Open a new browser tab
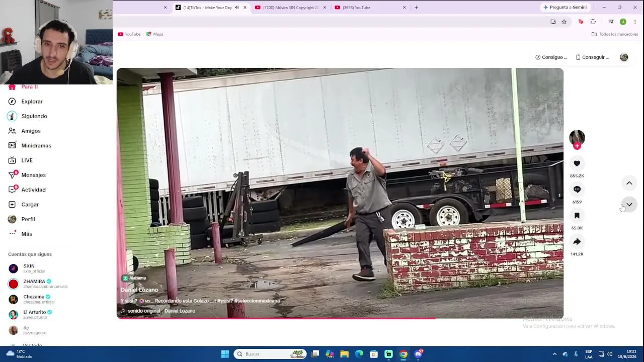 point(416,8)
